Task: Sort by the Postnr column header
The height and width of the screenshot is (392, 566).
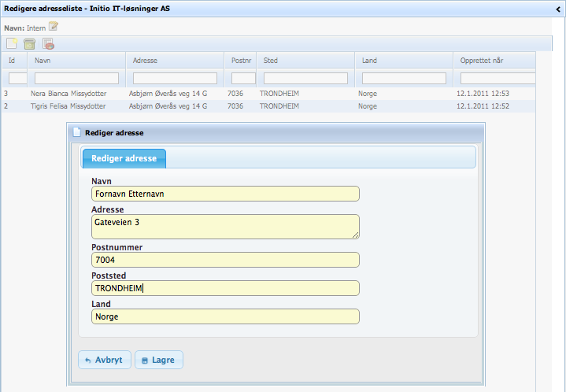Action: pos(239,60)
